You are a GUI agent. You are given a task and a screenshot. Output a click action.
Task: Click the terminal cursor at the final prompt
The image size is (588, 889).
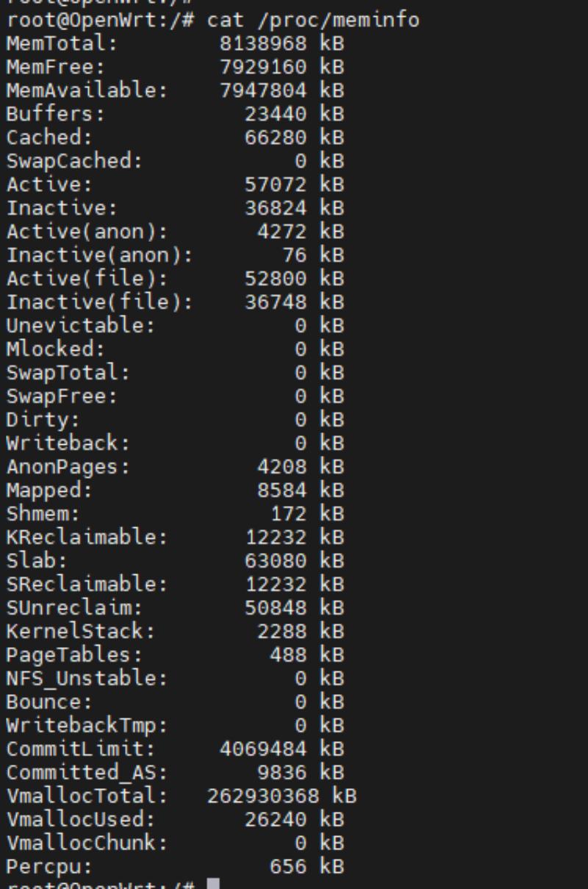click(213, 884)
